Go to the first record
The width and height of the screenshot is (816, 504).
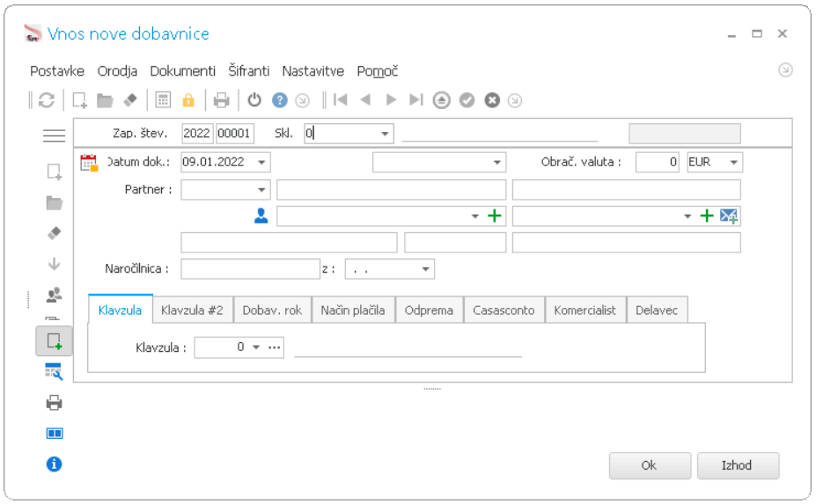[341, 100]
